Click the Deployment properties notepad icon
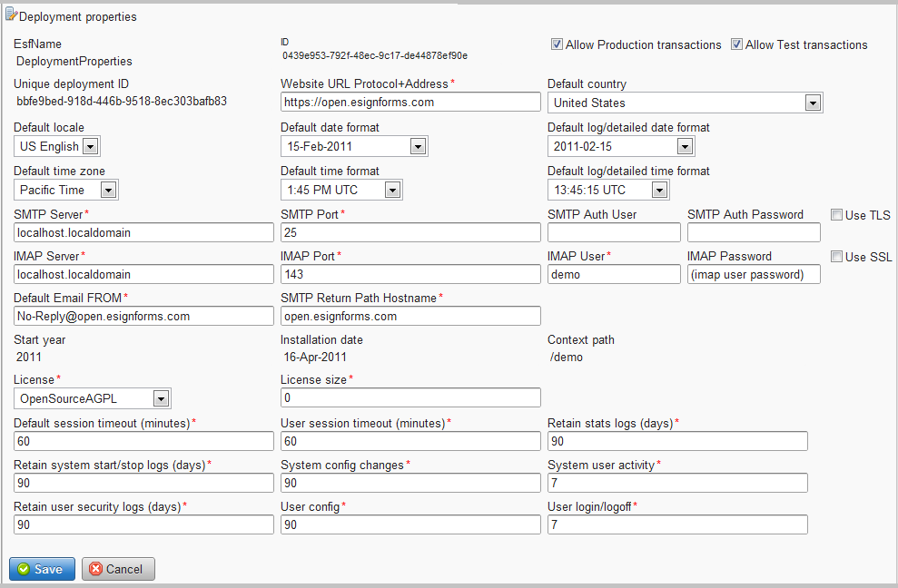 coord(11,14)
